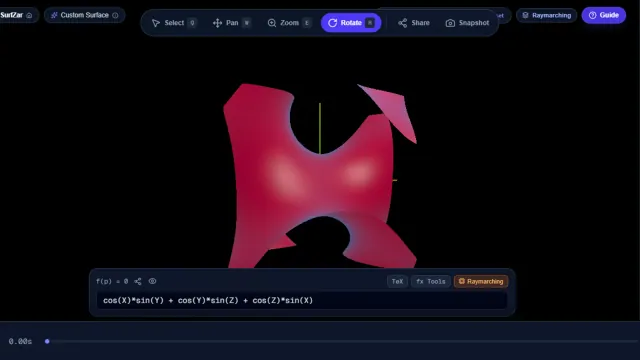Click the timeline playhead dot
The width and height of the screenshot is (640, 360).
pos(47,341)
